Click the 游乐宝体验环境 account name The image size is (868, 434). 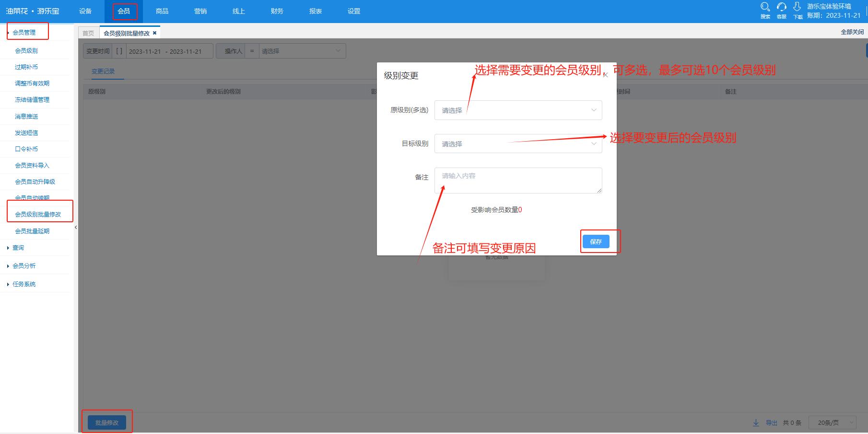point(829,6)
